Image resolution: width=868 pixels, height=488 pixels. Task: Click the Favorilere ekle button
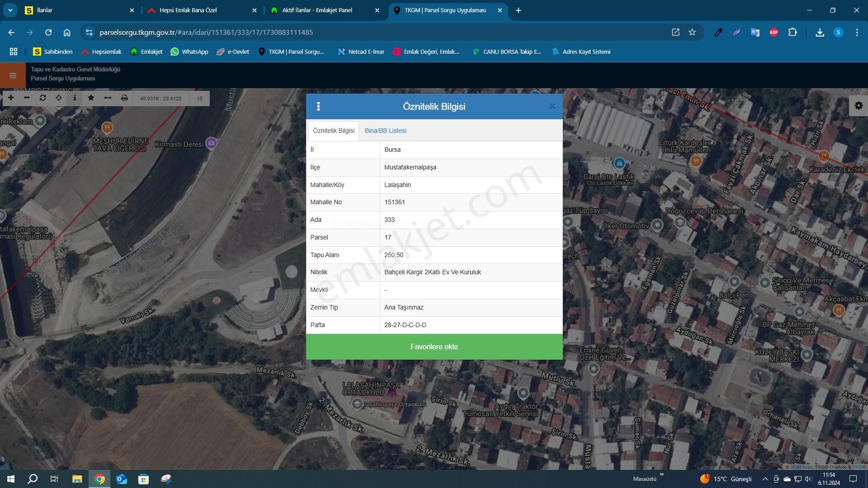pos(434,347)
